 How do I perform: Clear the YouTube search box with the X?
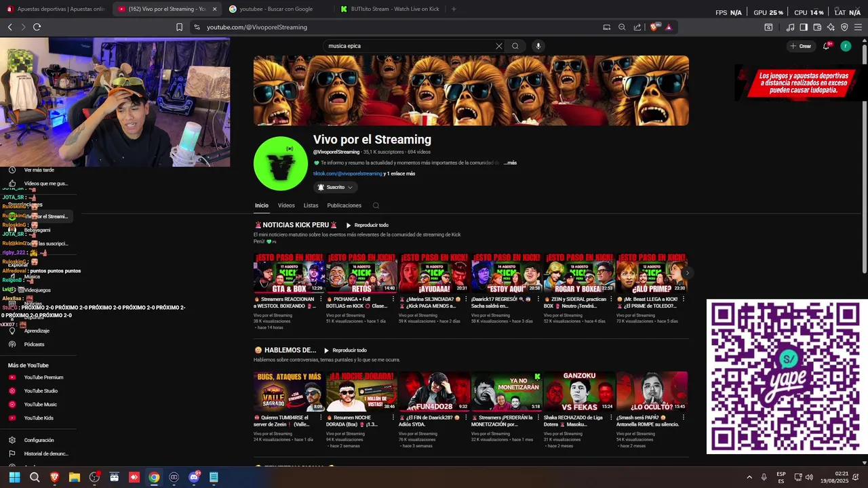499,46
